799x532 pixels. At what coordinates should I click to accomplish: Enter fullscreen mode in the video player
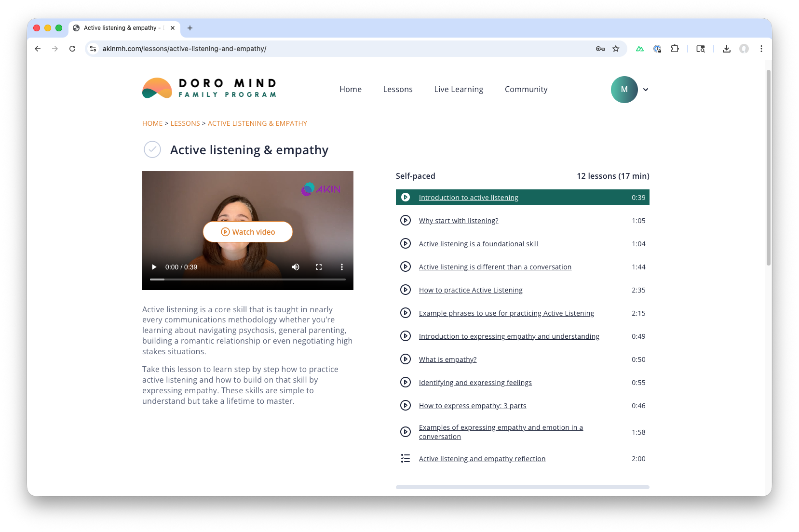(319, 266)
